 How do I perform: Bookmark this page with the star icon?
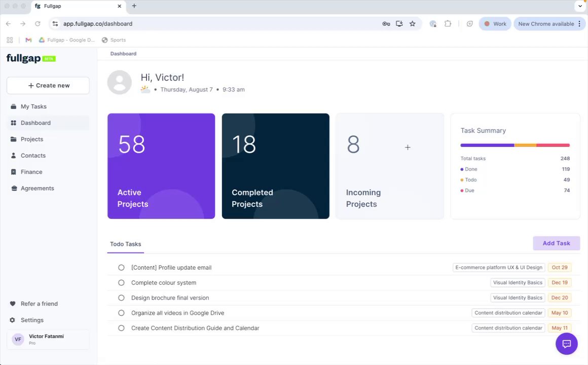pos(413,24)
